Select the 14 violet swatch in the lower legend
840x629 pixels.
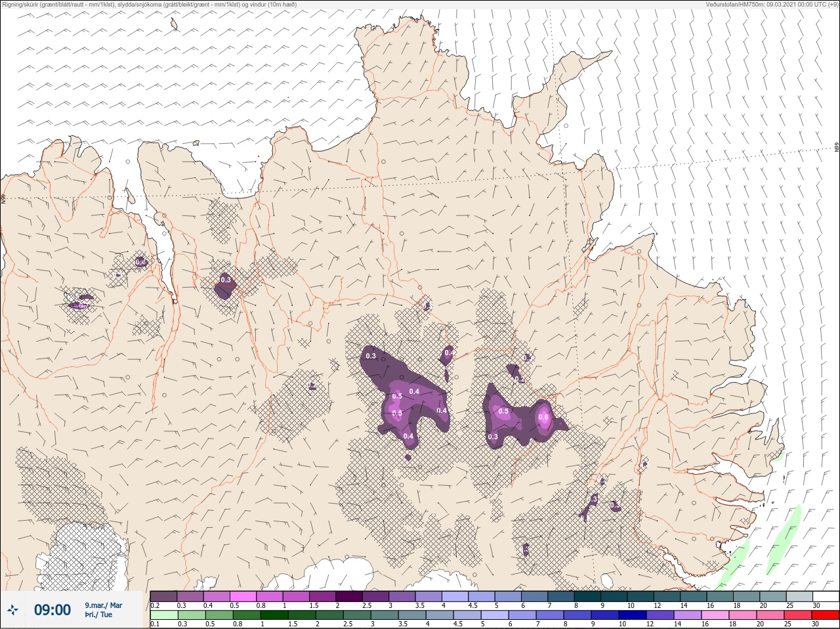(688, 615)
